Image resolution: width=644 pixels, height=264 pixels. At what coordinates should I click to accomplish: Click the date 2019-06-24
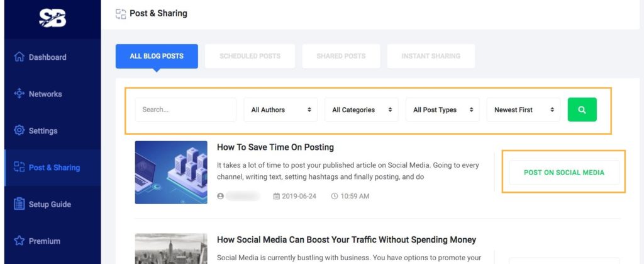[299, 196]
